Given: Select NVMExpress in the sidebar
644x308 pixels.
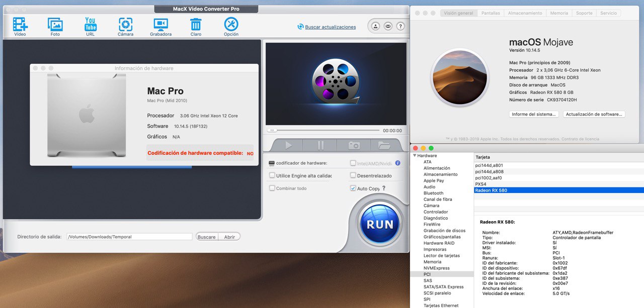Looking at the screenshot, I should [x=437, y=268].
